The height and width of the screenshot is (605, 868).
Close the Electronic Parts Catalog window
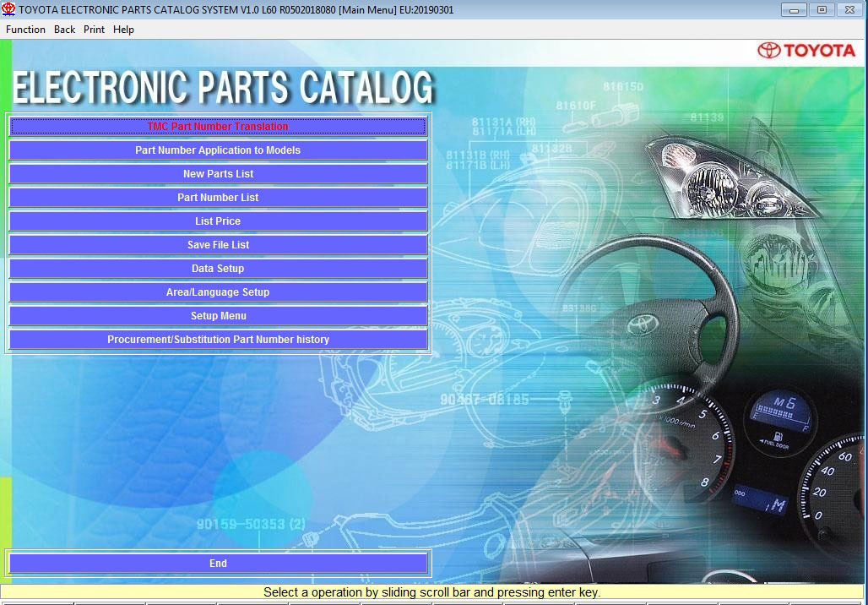(x=849, y=9)
